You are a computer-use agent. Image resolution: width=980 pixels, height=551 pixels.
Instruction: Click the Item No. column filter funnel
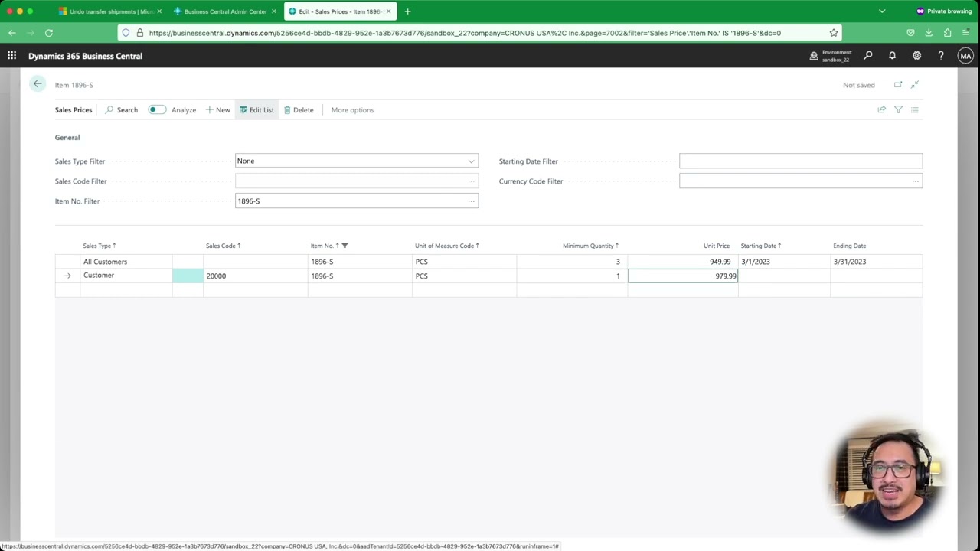pyautogui.click(x=345, y=246)
